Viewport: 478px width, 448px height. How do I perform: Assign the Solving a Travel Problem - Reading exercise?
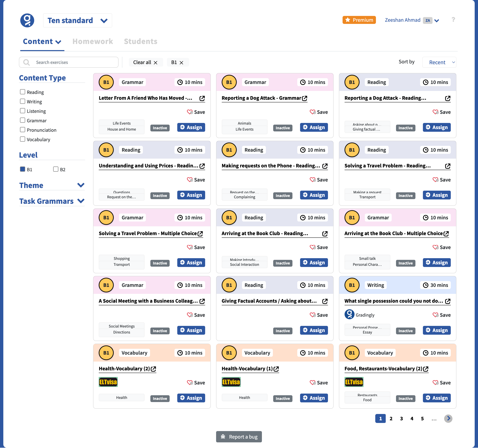coord(436,195)
